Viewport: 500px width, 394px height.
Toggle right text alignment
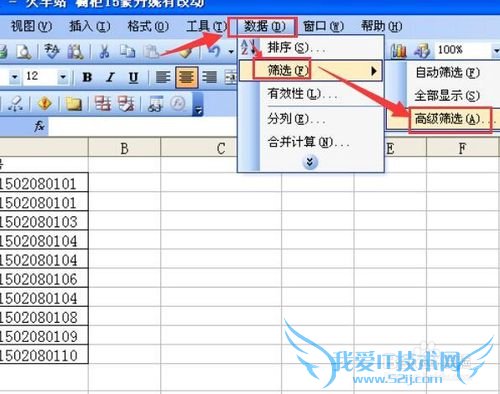[x=209, y=77]
